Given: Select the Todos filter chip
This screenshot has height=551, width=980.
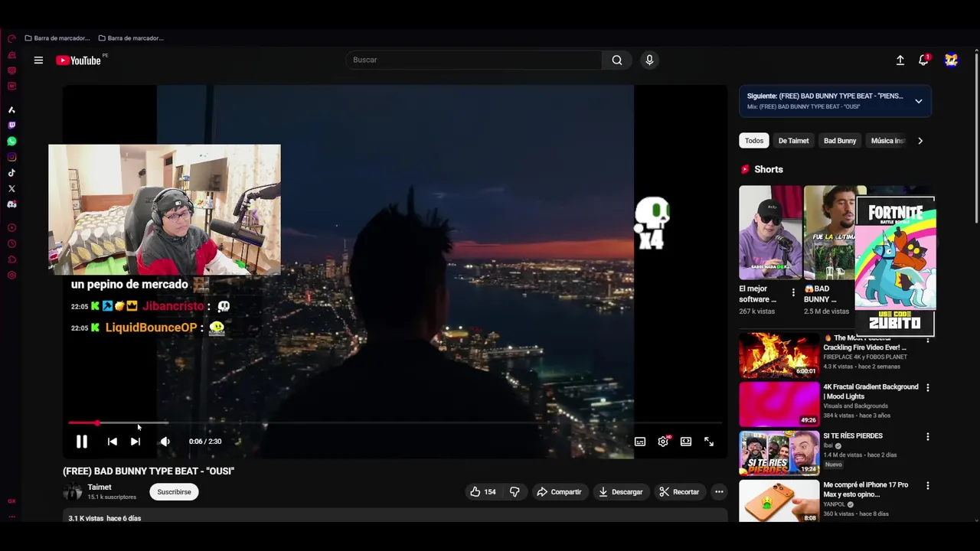Looking at the screenshot, I should 754,141.
